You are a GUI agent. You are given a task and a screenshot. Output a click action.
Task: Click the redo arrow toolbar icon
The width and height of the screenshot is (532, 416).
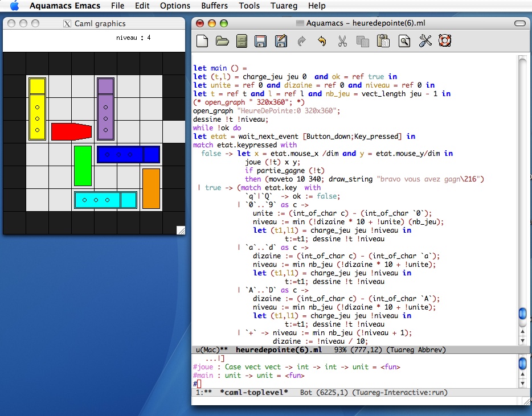[301, 42]
